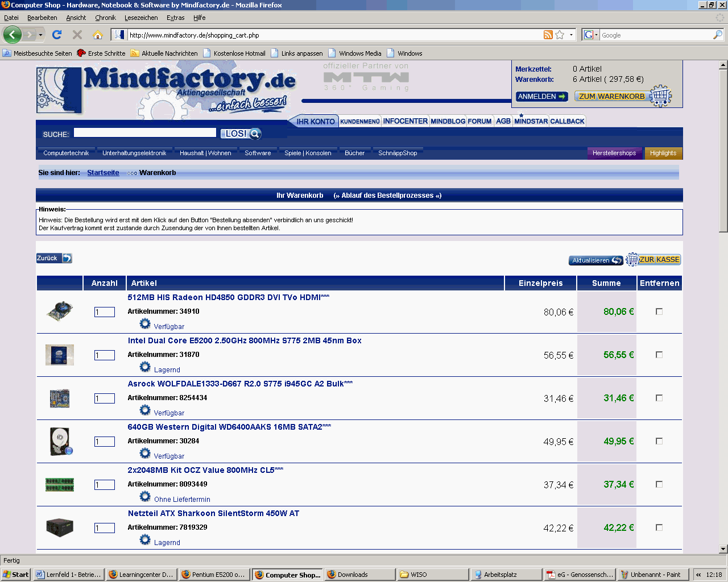Click quantity field for Intel Dual Core E5200
This screenshot has width=728, height=582.
pyautogui.click(x=105, y=355)
